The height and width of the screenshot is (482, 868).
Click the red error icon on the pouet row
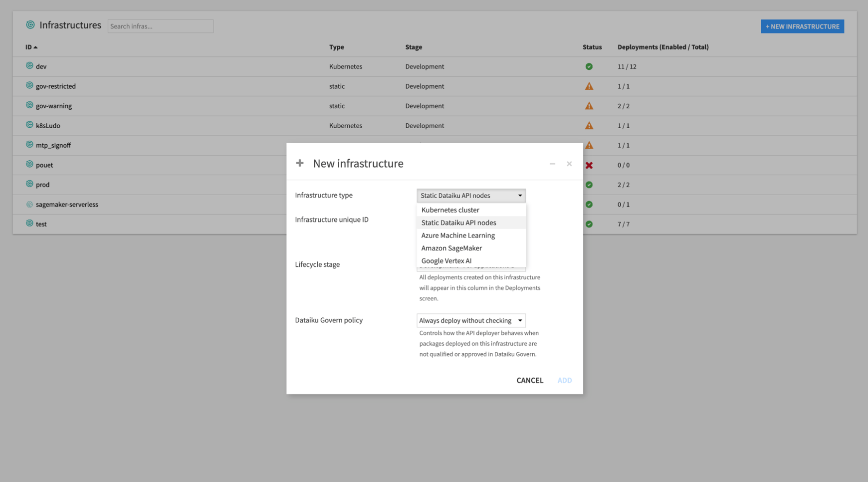pos(589,165)
